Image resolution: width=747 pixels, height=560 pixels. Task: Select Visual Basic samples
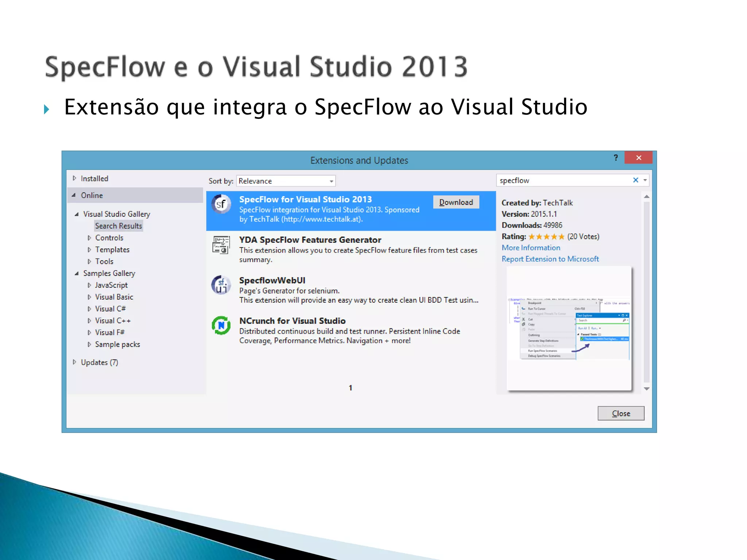point(114,297)
